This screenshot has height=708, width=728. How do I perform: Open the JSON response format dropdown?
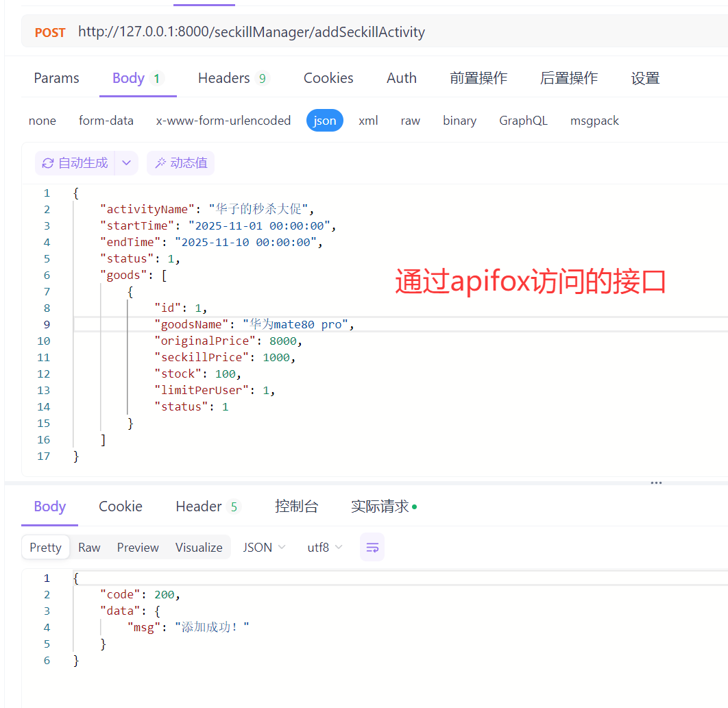pos(264,548)
